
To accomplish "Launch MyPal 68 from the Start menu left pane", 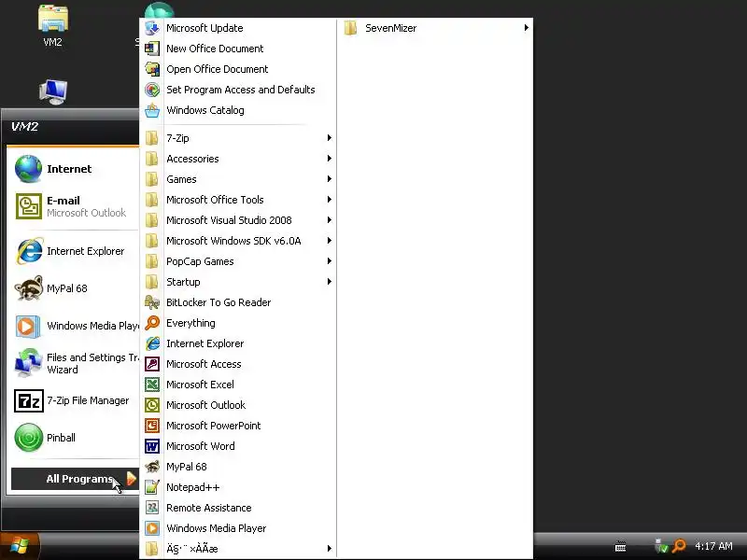I will (x=76, y=288).
